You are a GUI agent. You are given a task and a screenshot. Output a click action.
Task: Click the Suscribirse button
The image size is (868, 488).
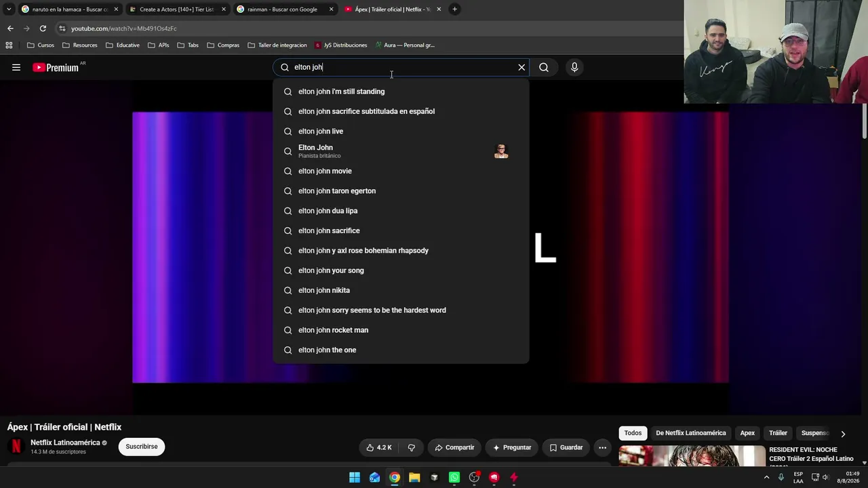click(x=142, y=447)
